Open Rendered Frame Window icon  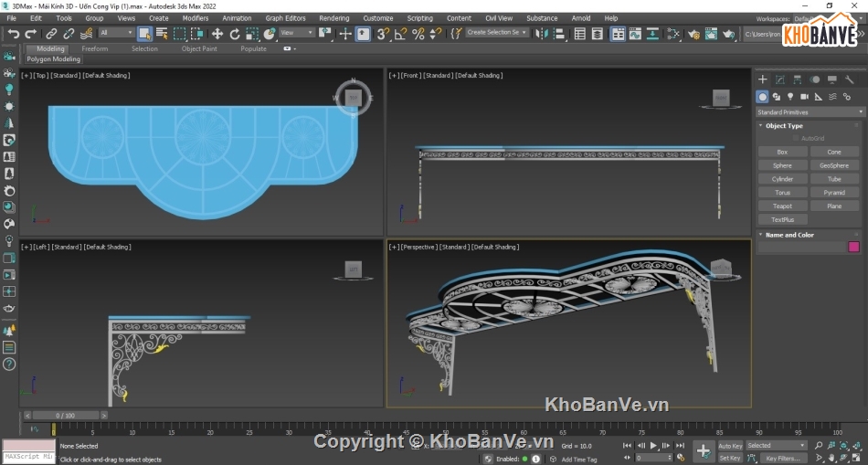(711, 34)
